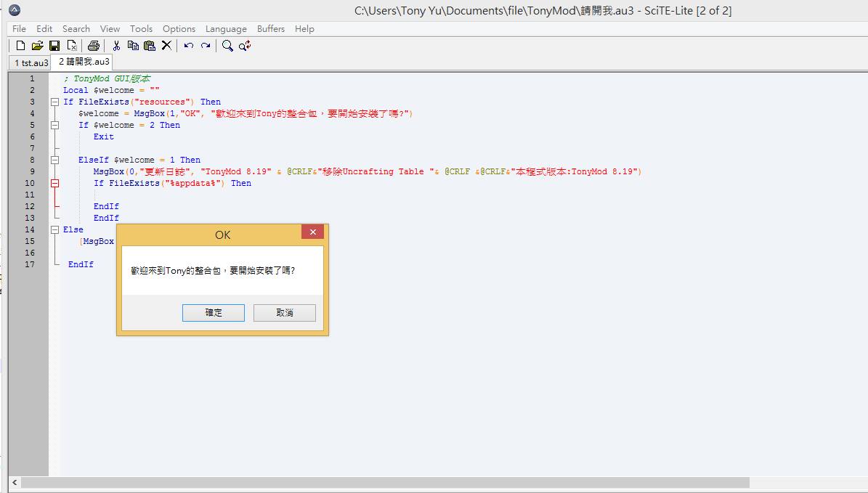Switch to the 1 tst.au3 tab

31,62
